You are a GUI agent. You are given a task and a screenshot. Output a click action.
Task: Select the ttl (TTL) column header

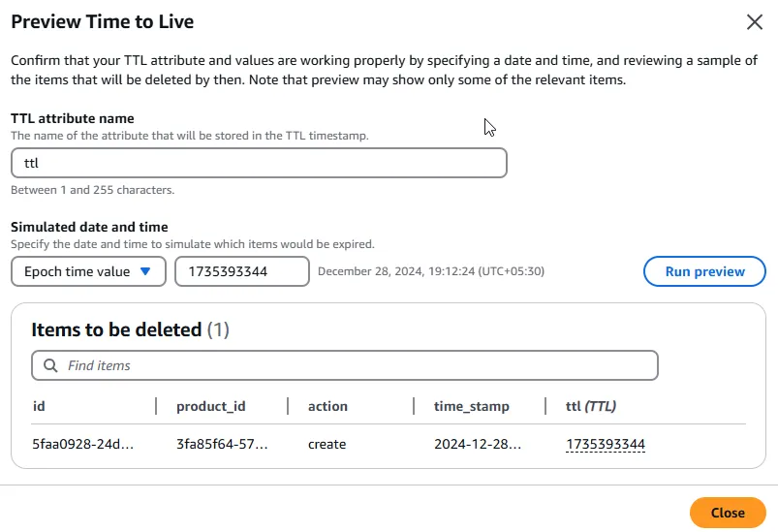point(590,406)
